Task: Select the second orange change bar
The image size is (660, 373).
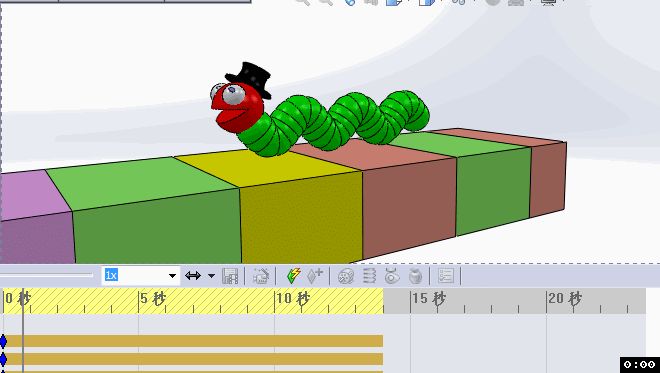Action: pos(195,359)
